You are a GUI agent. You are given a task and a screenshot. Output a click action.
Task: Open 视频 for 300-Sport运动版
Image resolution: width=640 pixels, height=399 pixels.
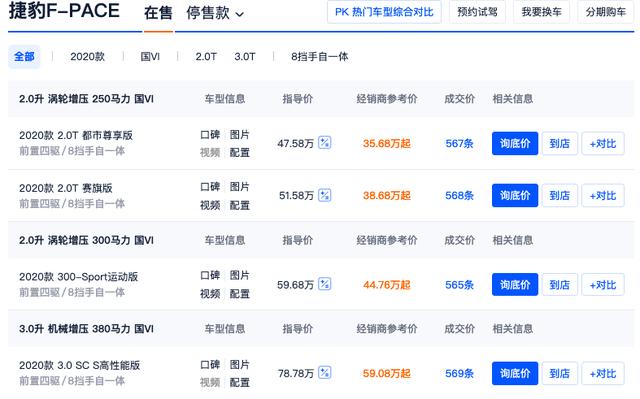[210, 294]
